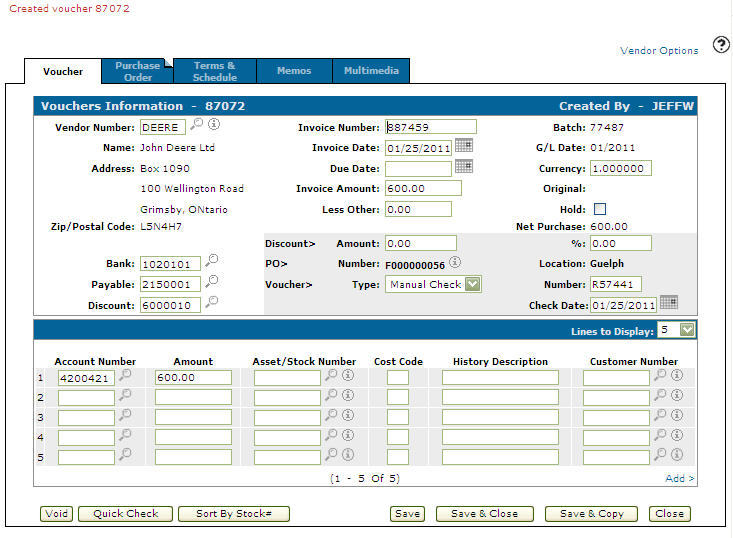Focus the Bank account field 1020101
733x538 pixels.
click(x=170, y=264)
